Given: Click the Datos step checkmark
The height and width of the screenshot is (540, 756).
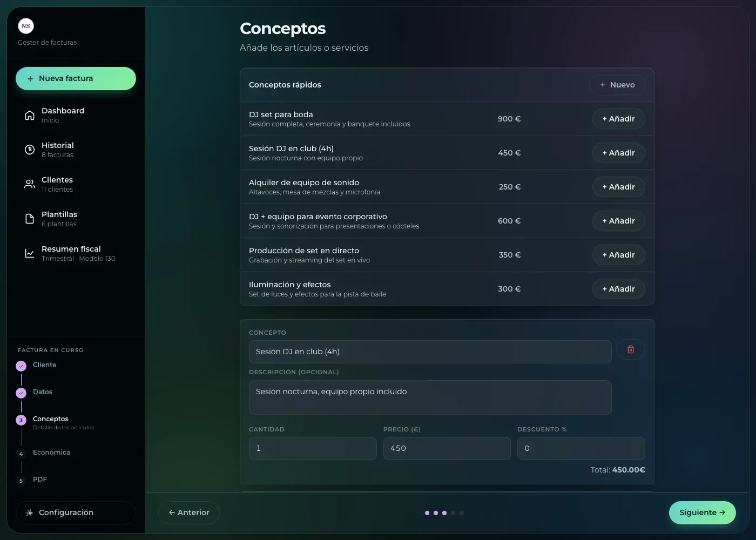Looking at the screenshot, I should 21,393.
